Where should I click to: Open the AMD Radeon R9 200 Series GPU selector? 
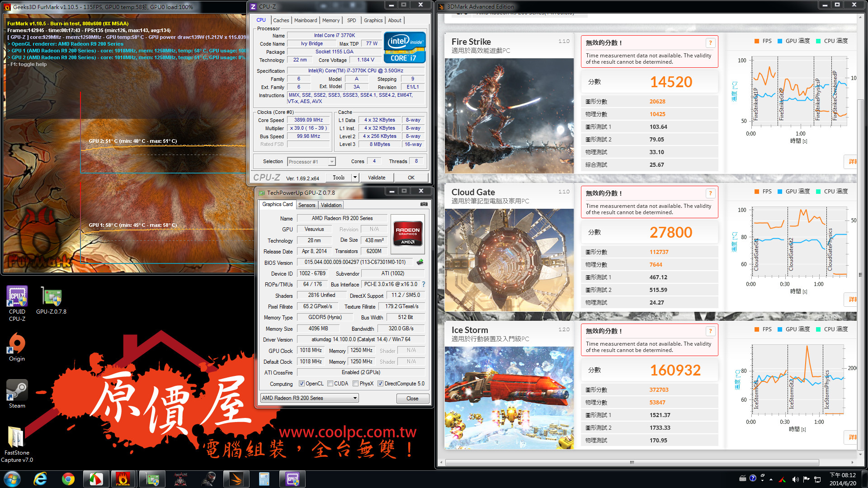coord(310,398)
